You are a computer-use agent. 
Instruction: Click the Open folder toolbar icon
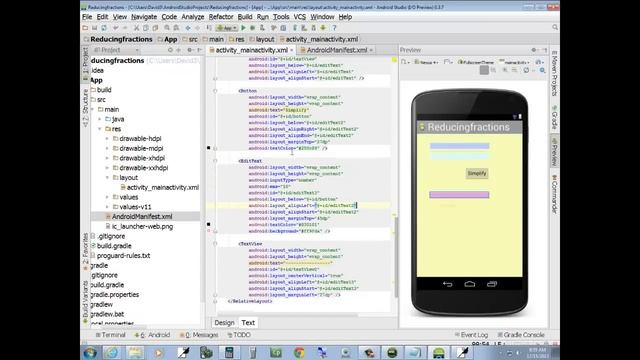point(85,28)
